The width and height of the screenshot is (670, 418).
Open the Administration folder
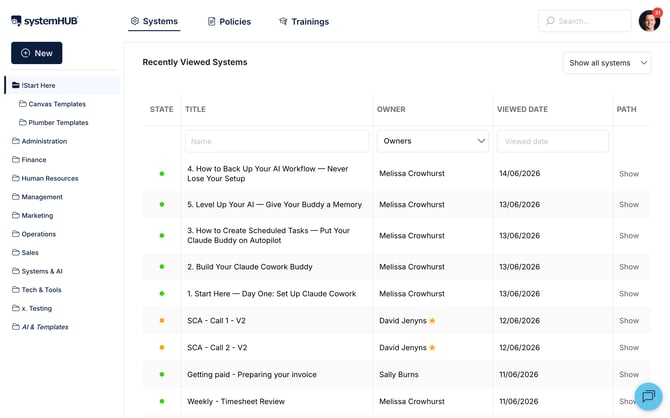(39, 141)
